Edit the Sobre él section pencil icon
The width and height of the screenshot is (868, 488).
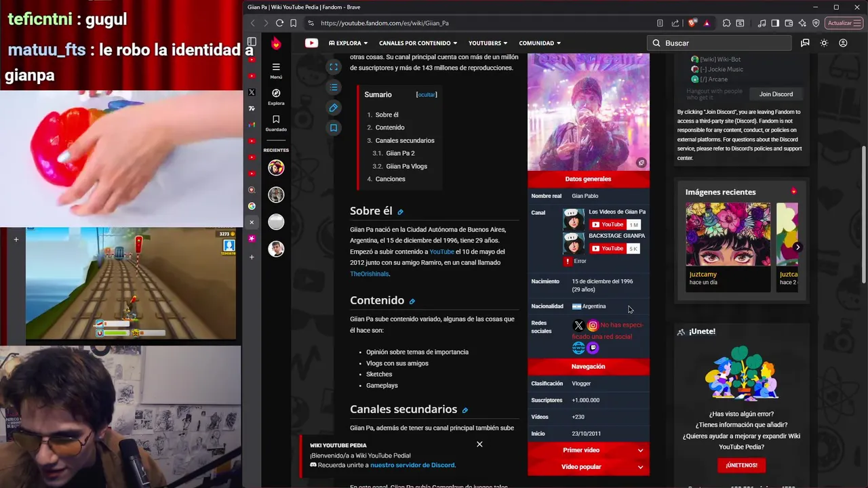400,212
